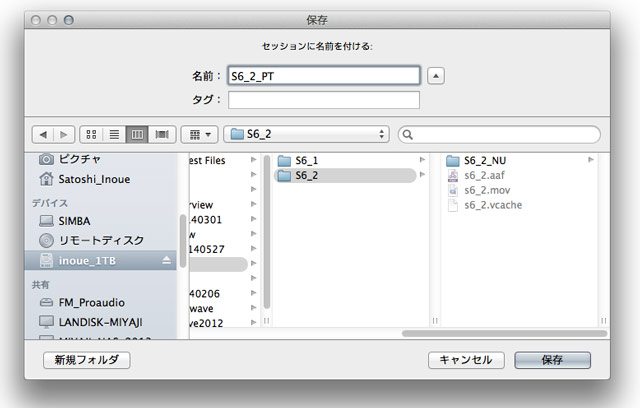Screen dimensions: 640x408
Task: Click the search field
Action: tap(499, 135)
